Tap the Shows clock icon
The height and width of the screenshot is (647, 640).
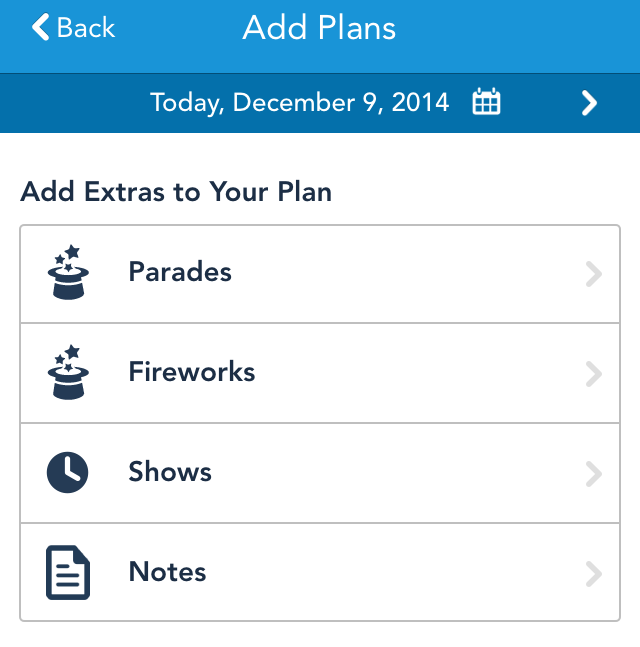click(68, 472)
